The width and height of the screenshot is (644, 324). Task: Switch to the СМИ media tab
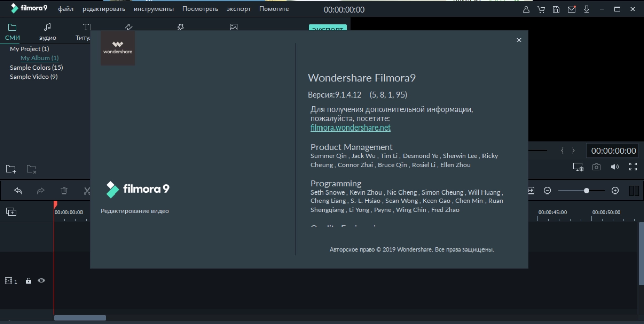(x=12, y=32)
